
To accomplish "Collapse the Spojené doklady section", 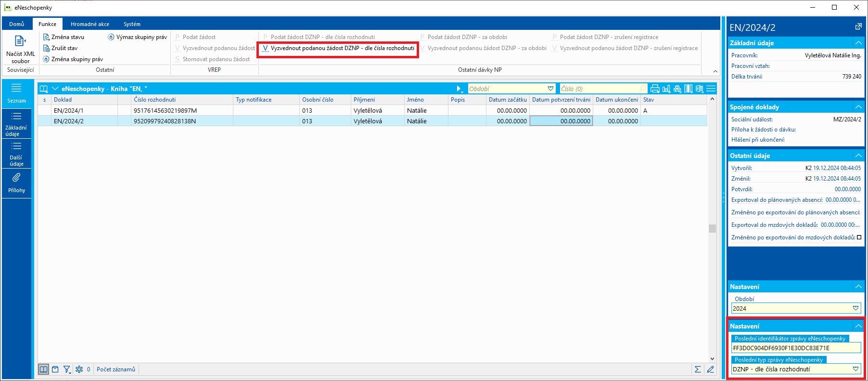I will pyautogui.click(x=858, y=107).
